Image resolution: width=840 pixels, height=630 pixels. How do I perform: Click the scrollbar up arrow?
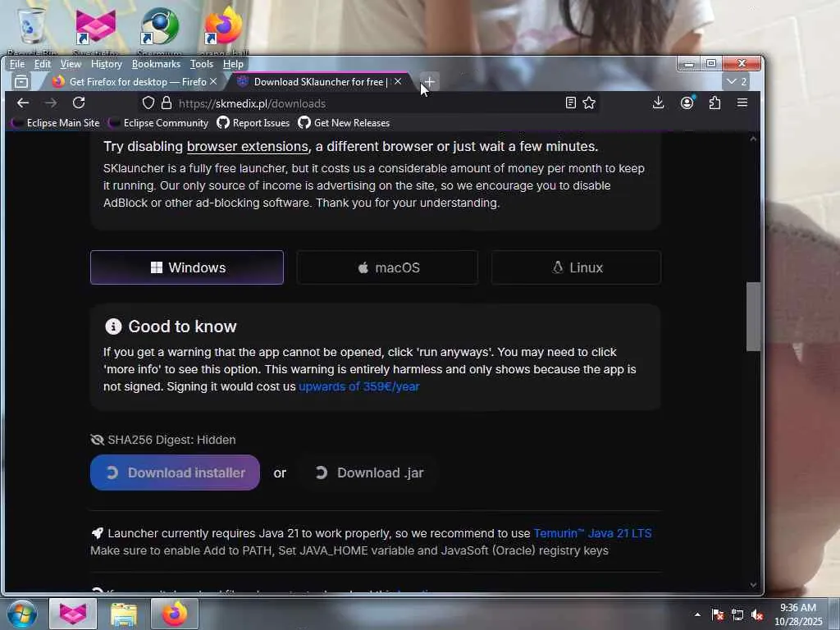(x=753, y=139)
